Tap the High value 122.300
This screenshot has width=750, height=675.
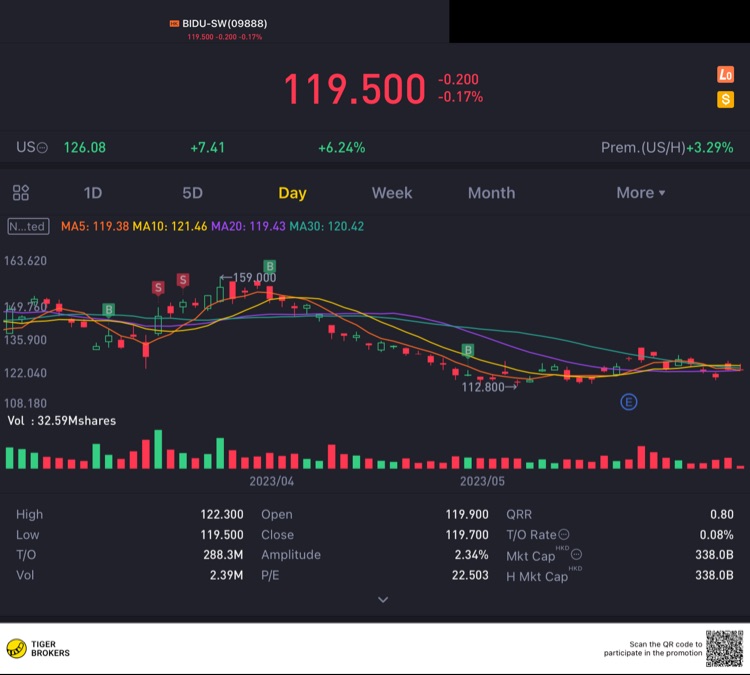[x=221, y=514]
